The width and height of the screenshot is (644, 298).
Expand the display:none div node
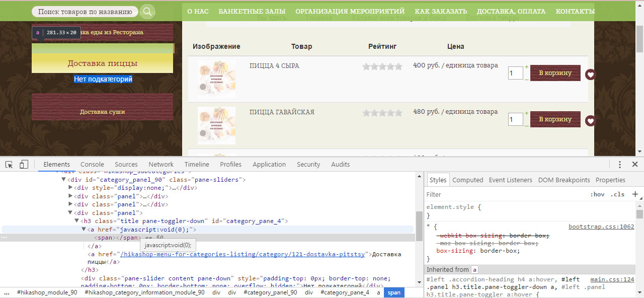[70, 188]
